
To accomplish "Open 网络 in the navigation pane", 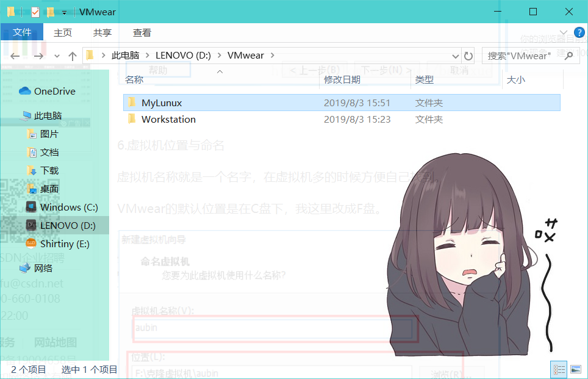I will point(43,269).
